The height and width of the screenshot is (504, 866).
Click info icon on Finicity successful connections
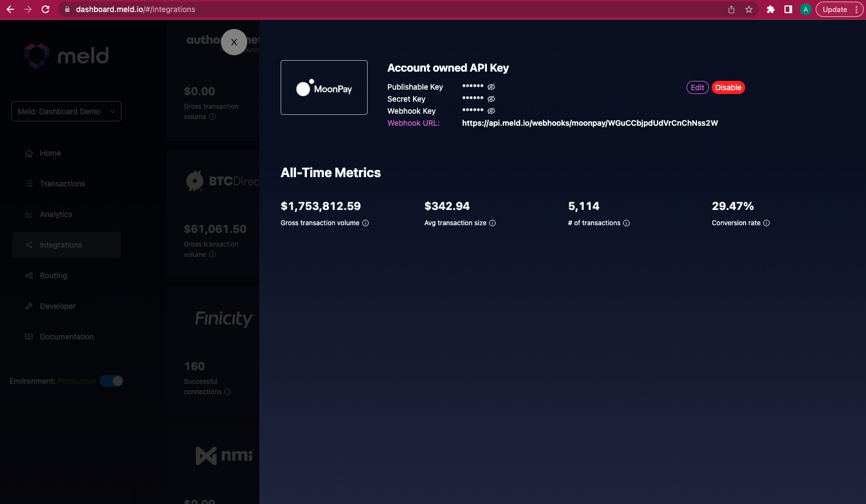(228, 392)
